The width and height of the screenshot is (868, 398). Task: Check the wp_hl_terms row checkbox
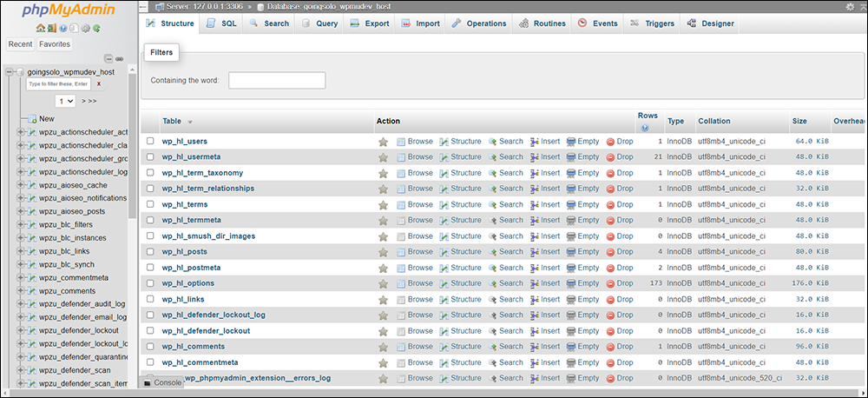[x=150, y=204]
